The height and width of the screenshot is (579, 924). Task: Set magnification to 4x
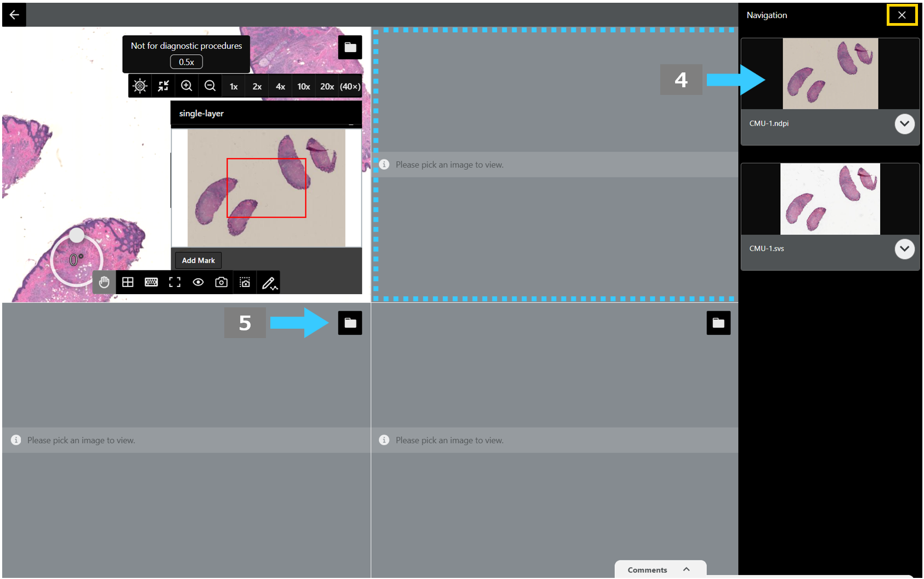pyautogui.click(x=280, y=86)
